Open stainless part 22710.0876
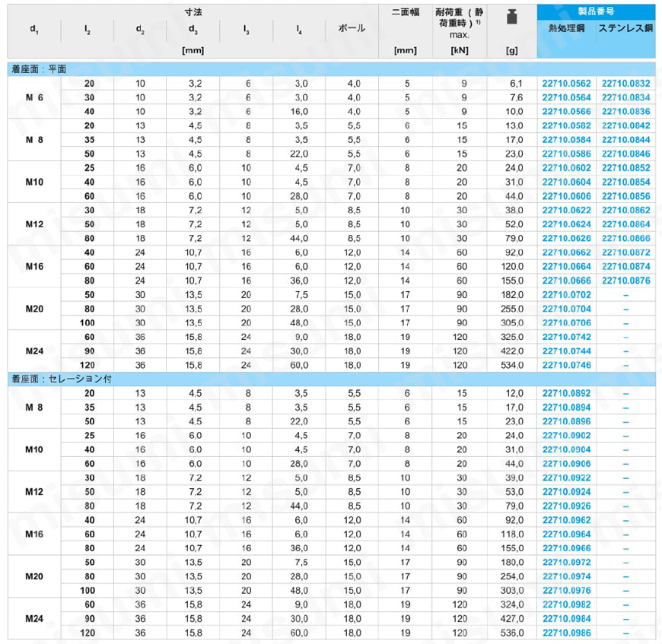Screen dimensions: 662x644 click(626, 281)
